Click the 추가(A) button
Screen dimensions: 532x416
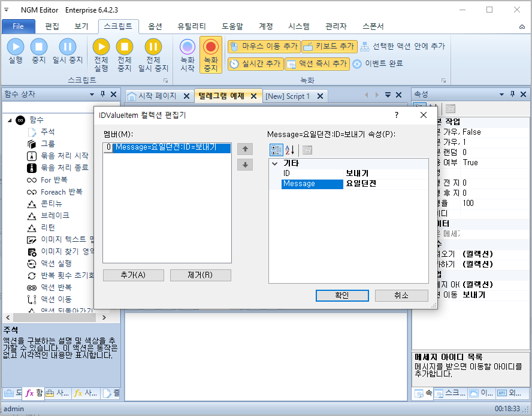[132, 275]
